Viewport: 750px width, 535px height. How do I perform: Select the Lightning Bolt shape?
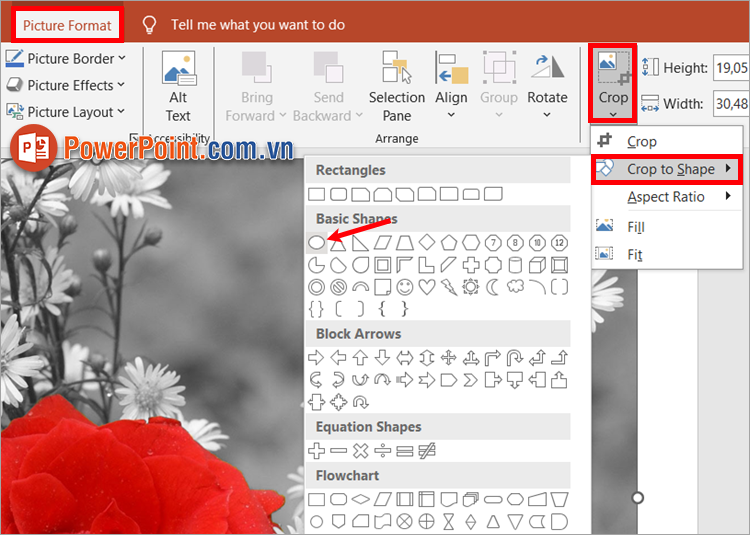[x=449, y=287]
